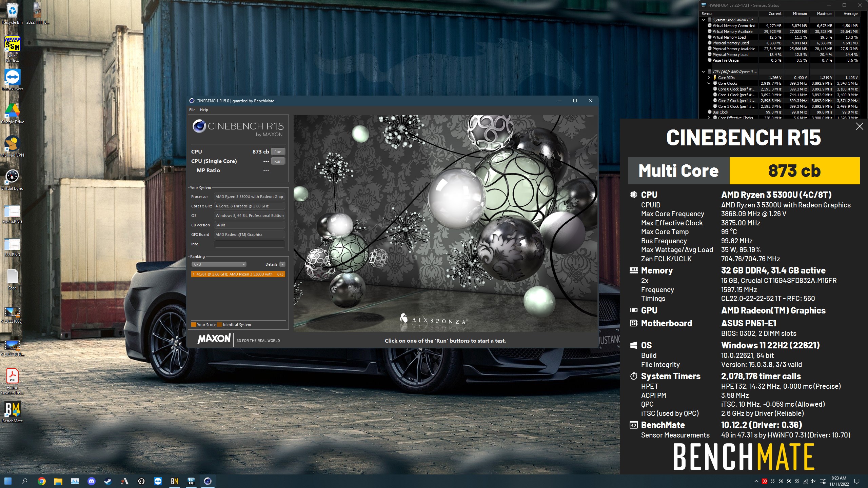This screenshot has width=868, height=488.
Task: Select the Virtual Memory Committed sensor row
Action: coord(783,26)
